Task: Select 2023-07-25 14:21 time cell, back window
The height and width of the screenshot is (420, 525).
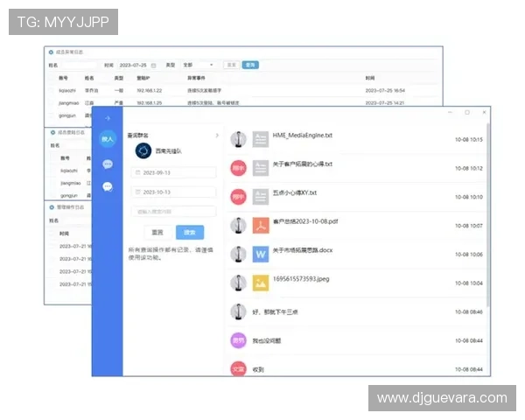Action: pos(385,103)
